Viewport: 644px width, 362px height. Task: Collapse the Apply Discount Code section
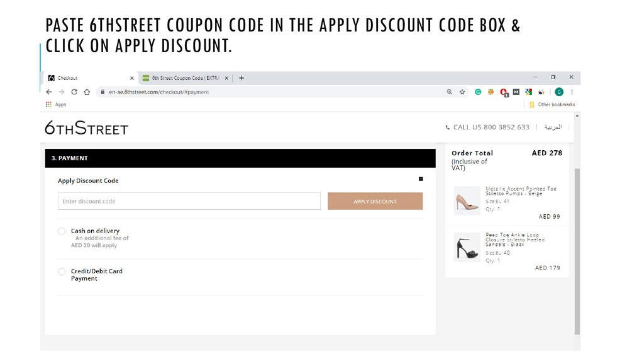pyautogui.click(x=421, y=179)
